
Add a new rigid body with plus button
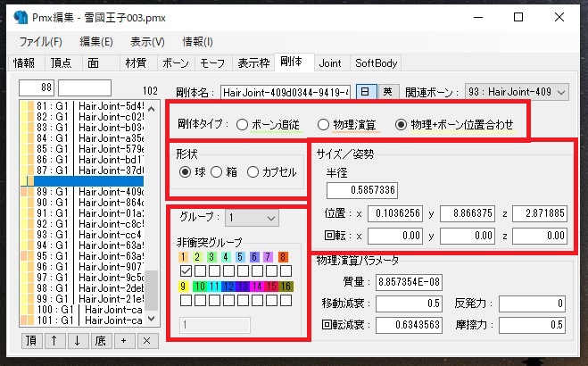coord(124,340)
